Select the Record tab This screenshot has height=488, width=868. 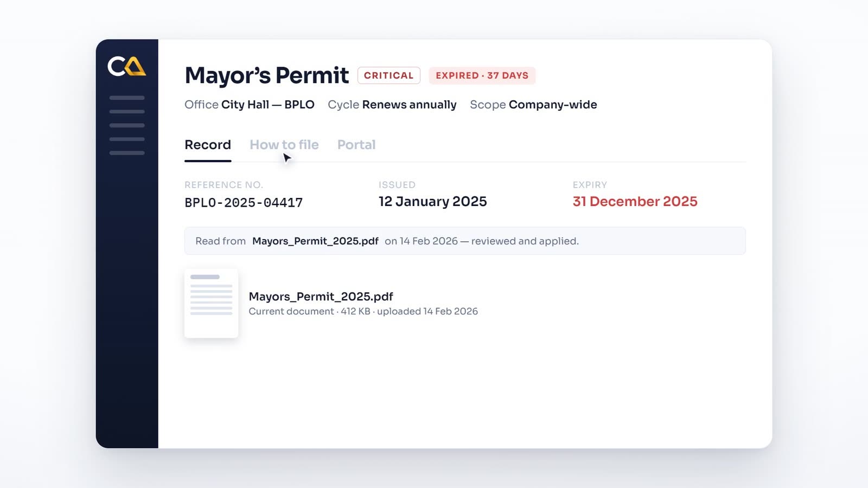pyautogui.click(x=208, y=145)
